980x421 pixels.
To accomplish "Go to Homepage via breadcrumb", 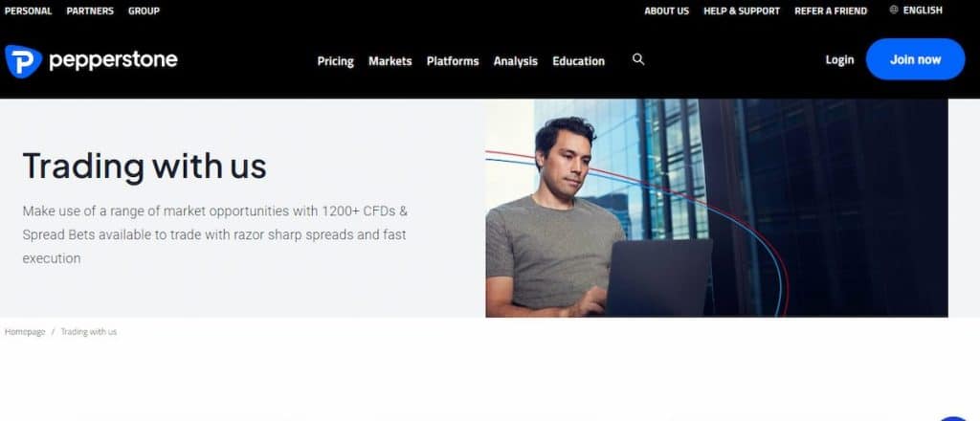I will coord(25,332).
